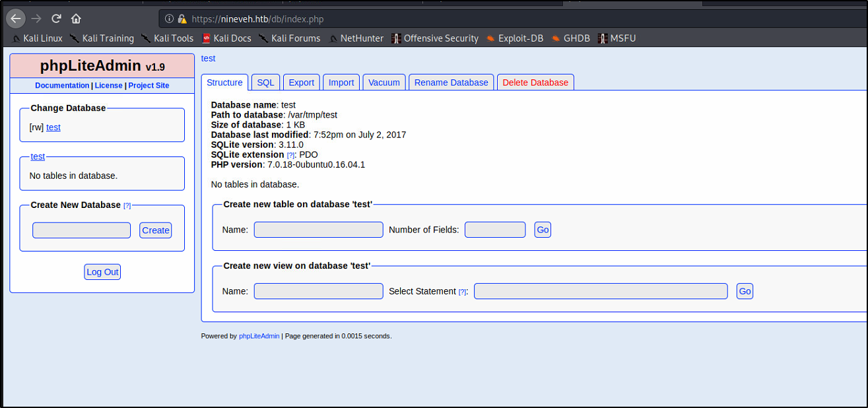Click the Log Out button
Image resolution: width=868 pixels, height=408 pixels.
point(102,272)
